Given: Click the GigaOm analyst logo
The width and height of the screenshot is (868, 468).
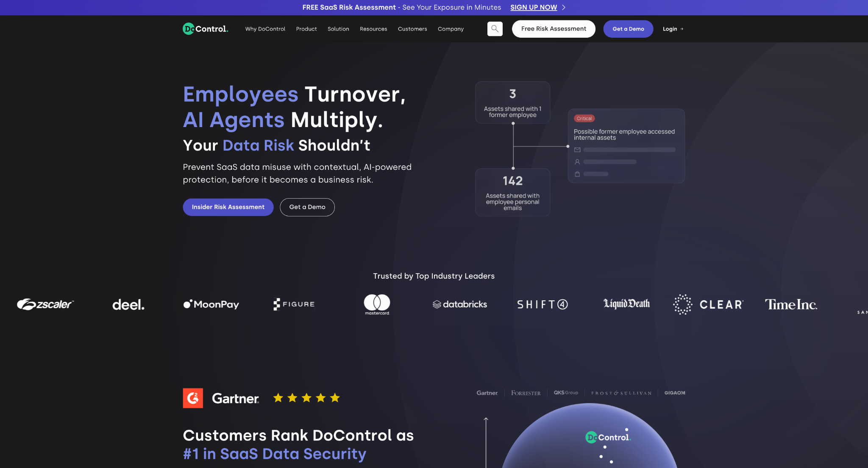Looking at the screenshot, I should coord(675,393).
